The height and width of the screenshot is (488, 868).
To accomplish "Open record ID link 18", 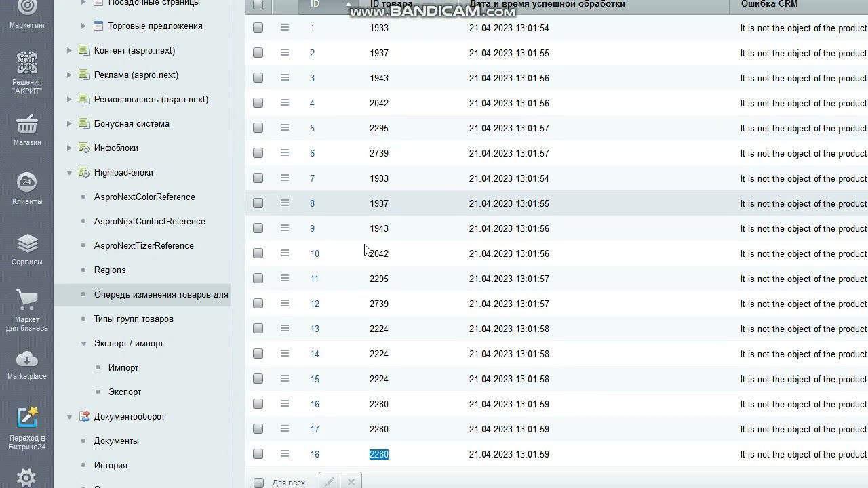I will [x=315, y=454].
